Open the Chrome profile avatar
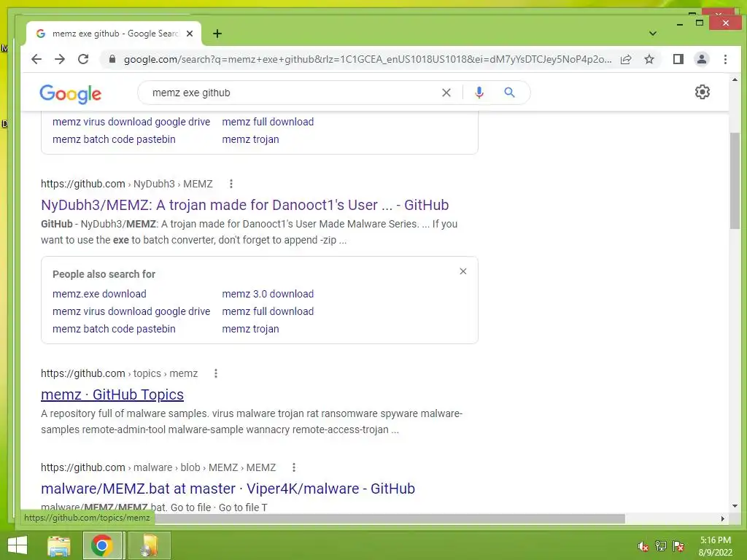747x560 pixels. coord(701,59)
